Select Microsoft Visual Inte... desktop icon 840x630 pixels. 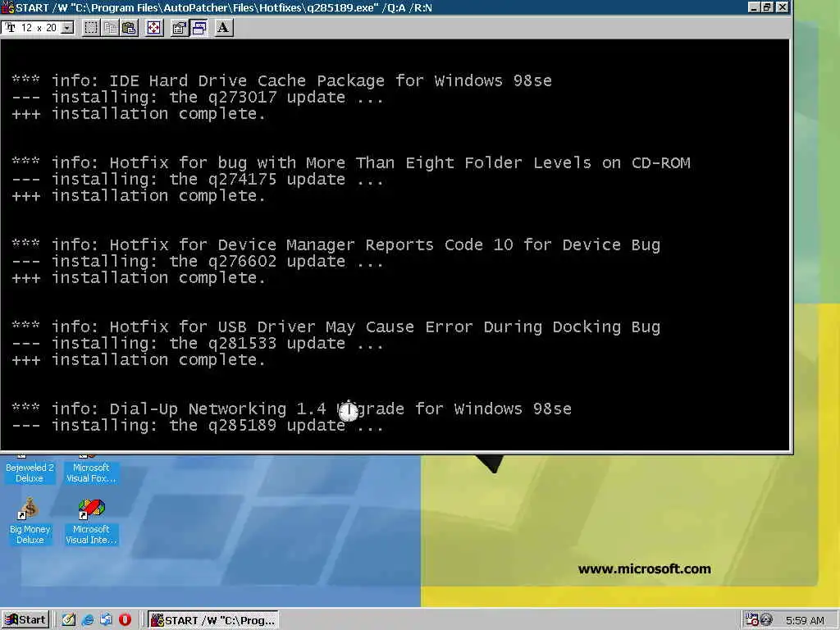(x=91, y=521)
